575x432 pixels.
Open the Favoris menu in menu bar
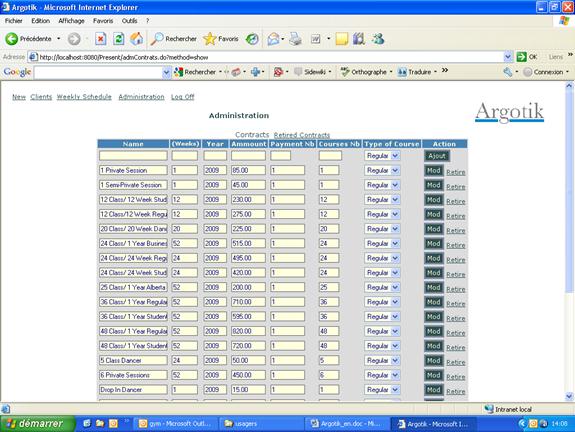(x=103, y=21)
